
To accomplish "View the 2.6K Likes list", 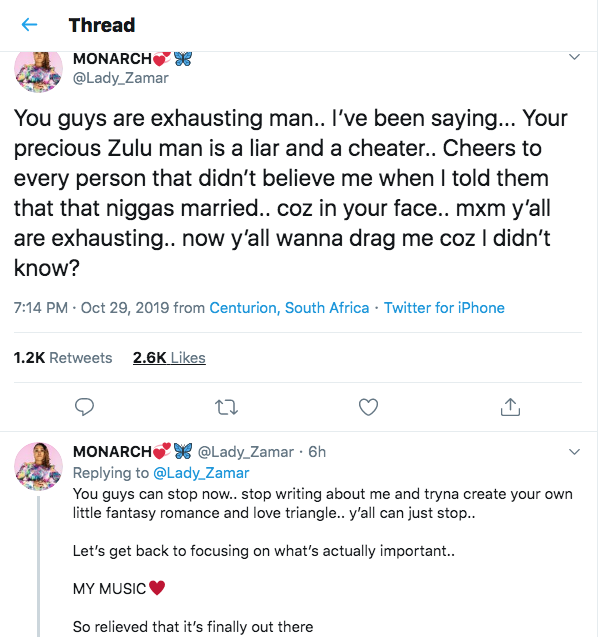I will (169, 357).
